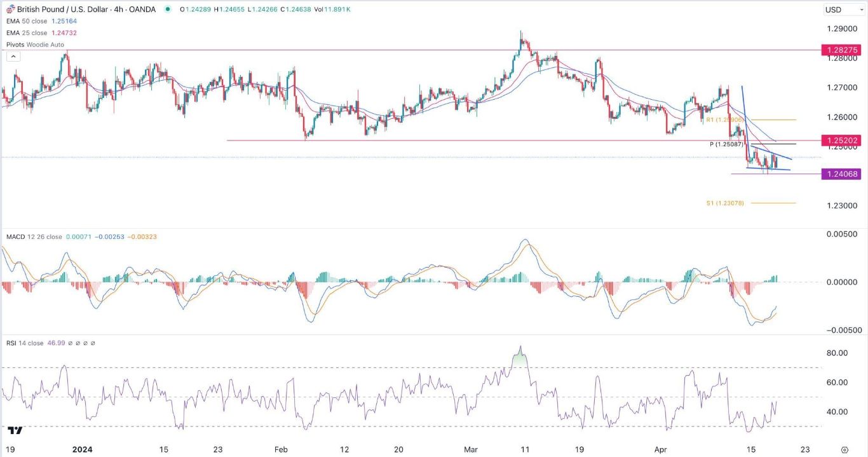Click the 1.27000 price axis value
This screenshot has height=457, width=868.
tap(841, 88)
